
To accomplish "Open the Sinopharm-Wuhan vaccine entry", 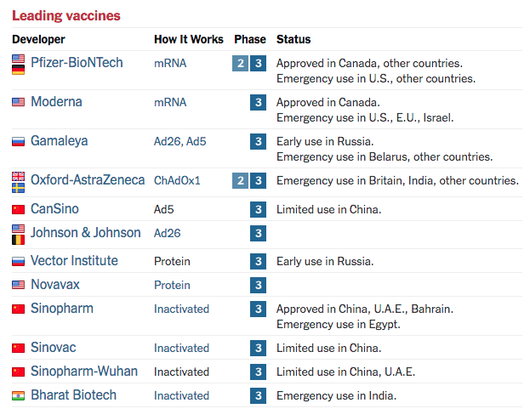I will click(x=84, y=372).
